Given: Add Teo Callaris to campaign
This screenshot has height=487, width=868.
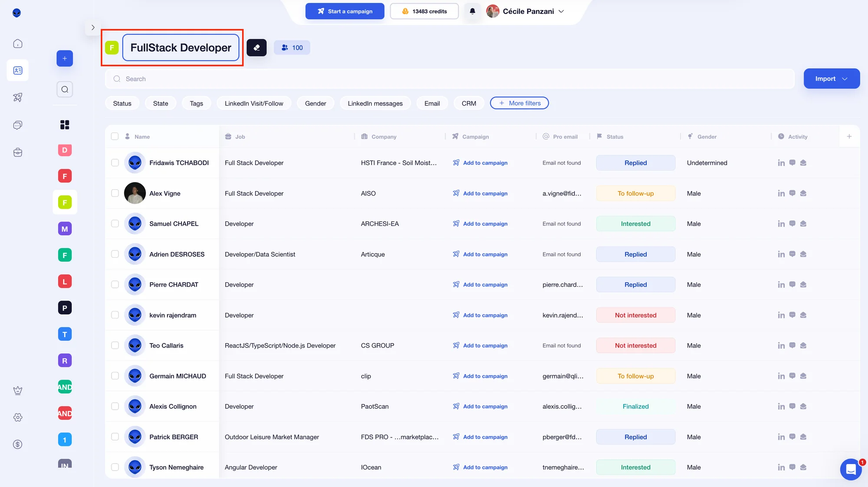Looking at the screenshot, I should [480, 345].
